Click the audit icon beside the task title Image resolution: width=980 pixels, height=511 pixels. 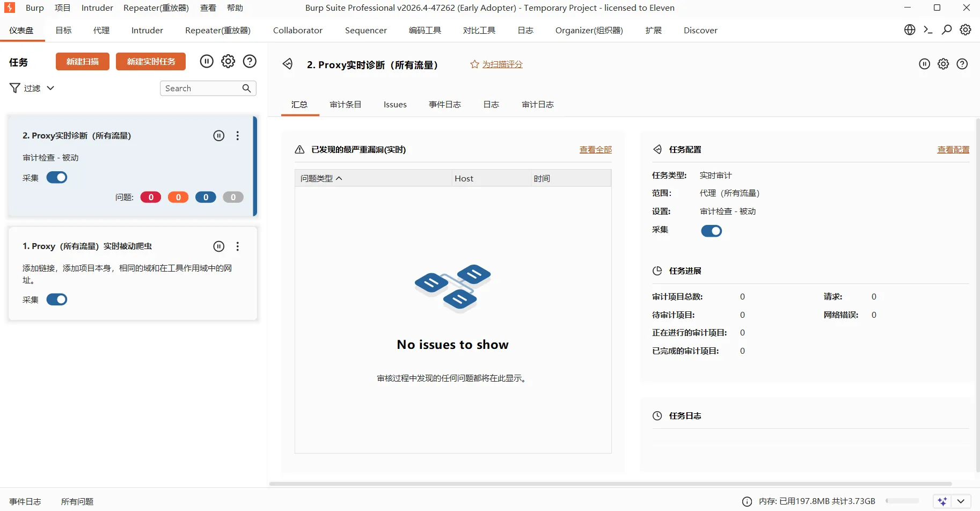tap(288, 64)
